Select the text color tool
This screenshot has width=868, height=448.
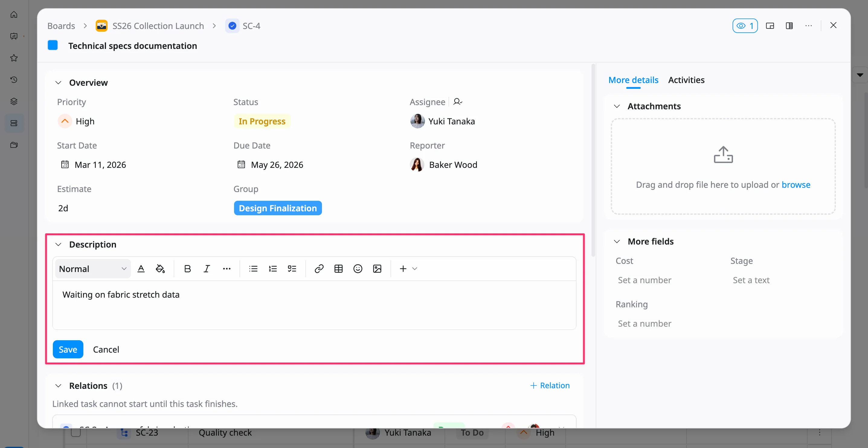[x=141, y=268]
